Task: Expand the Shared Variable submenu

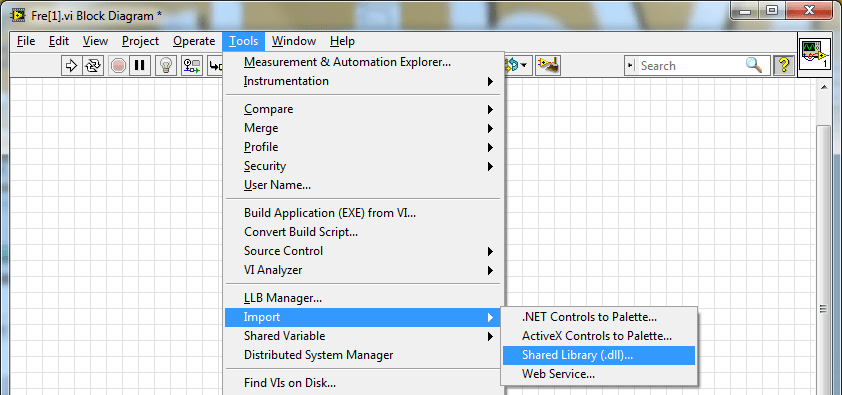Action: coord(363,336)
